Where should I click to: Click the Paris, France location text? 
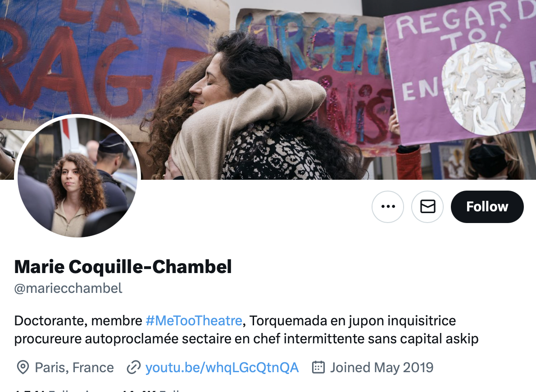pos(74,368)
